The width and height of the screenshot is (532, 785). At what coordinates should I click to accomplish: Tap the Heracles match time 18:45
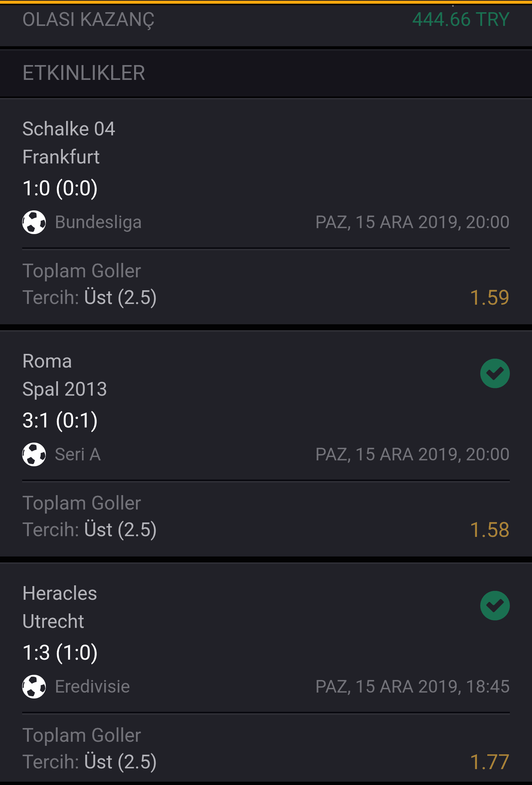tap(488, 687)
